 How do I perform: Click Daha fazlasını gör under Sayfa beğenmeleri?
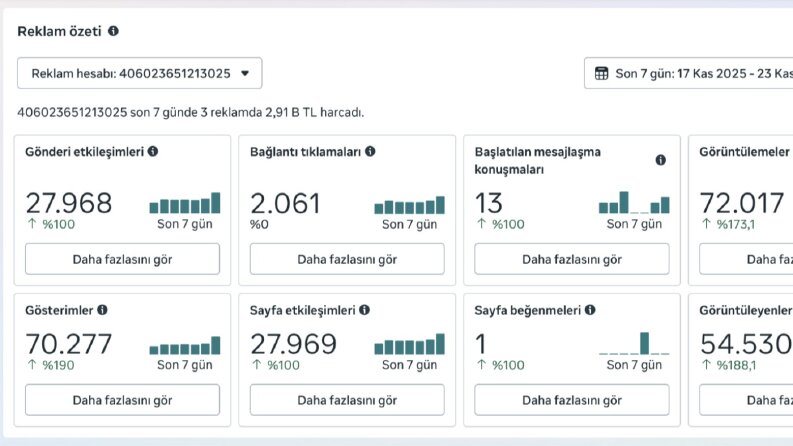(571, 400)
